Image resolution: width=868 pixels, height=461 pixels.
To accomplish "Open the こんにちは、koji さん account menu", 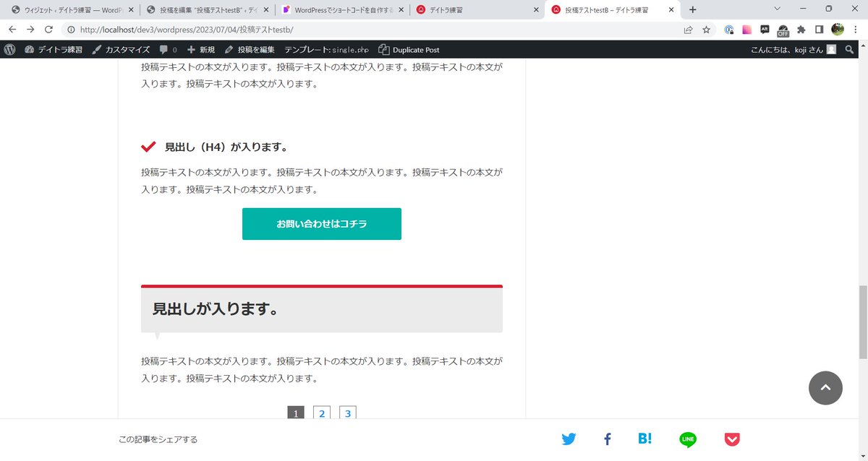I will point(788,49).
